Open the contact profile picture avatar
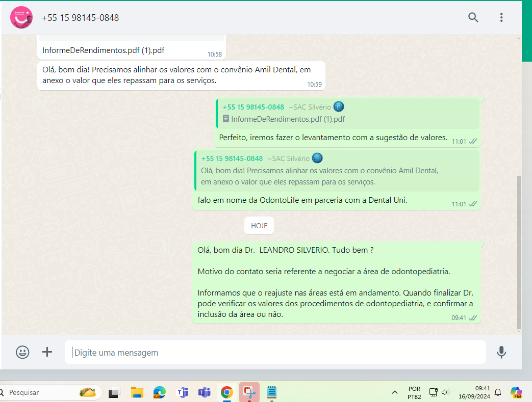Screen dimensions: 532x402 (21, 17)
